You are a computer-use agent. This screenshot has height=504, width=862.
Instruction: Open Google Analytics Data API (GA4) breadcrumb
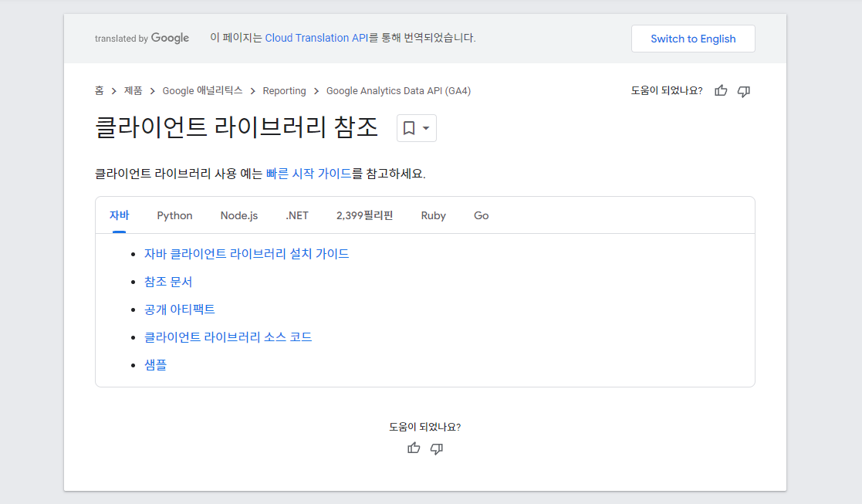click(x=398, y=90)
